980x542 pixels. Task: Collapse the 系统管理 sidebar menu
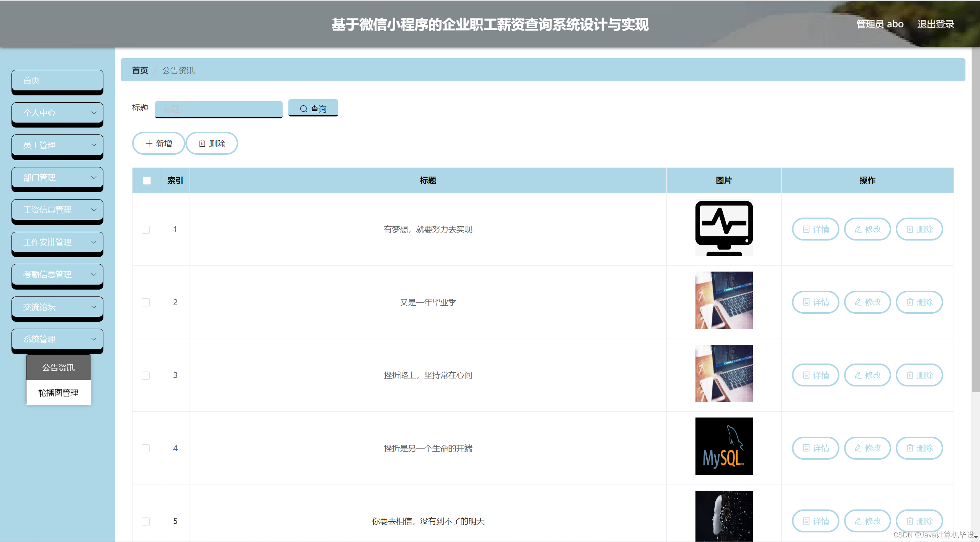coord(57,339)
